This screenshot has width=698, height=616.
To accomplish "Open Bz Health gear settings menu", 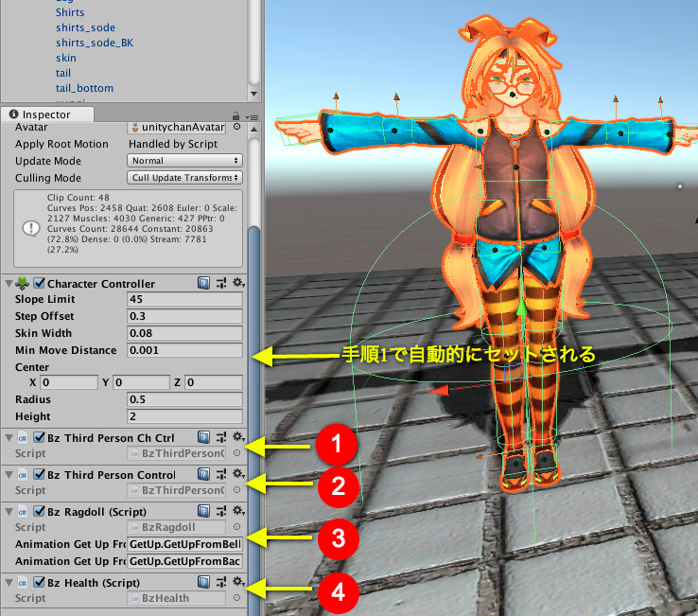I will tap(238, 582).
